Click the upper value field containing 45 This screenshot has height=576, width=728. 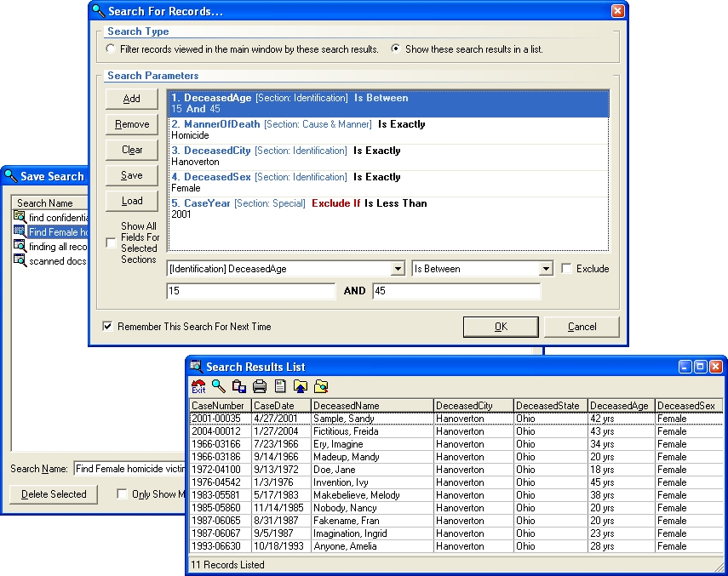tap(456, 291)
